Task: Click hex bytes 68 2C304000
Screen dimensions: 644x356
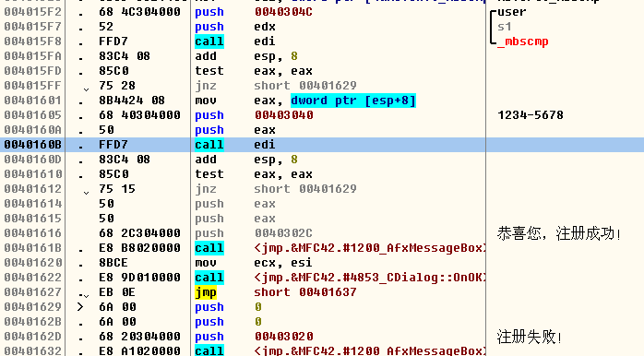Action: pyautogui.click(x=139, y=233)
